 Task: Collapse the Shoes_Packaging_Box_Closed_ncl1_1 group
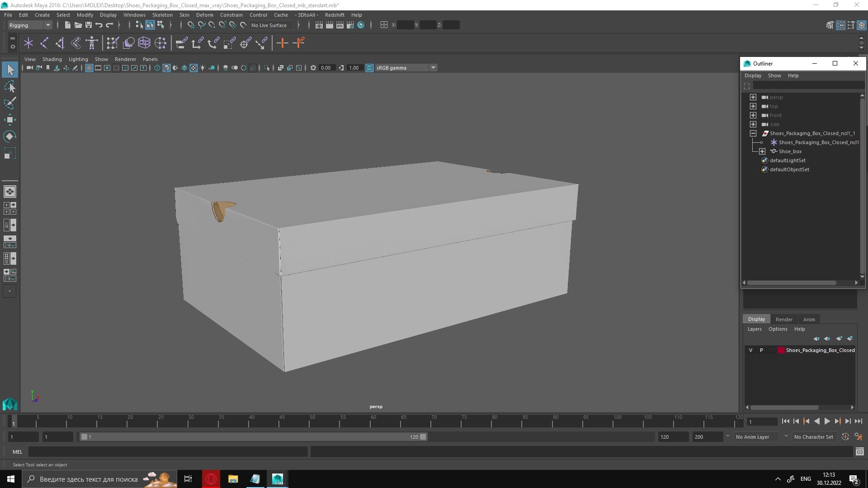pos(753,133)
